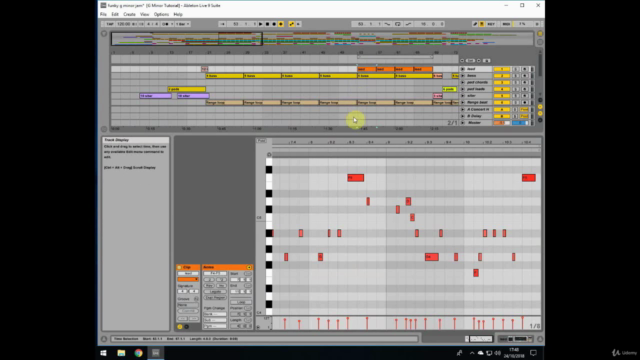
Task: Click the Inv invert notes button
Action: (220, 286)
